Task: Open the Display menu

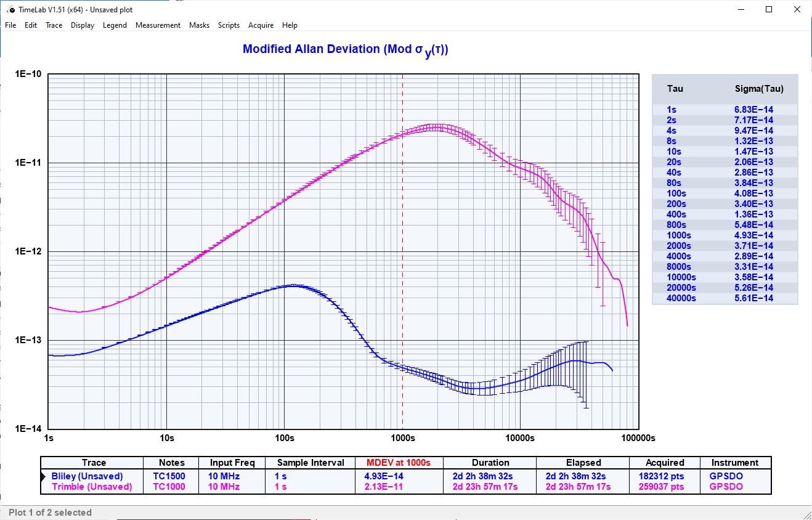Action: point(82,25)
